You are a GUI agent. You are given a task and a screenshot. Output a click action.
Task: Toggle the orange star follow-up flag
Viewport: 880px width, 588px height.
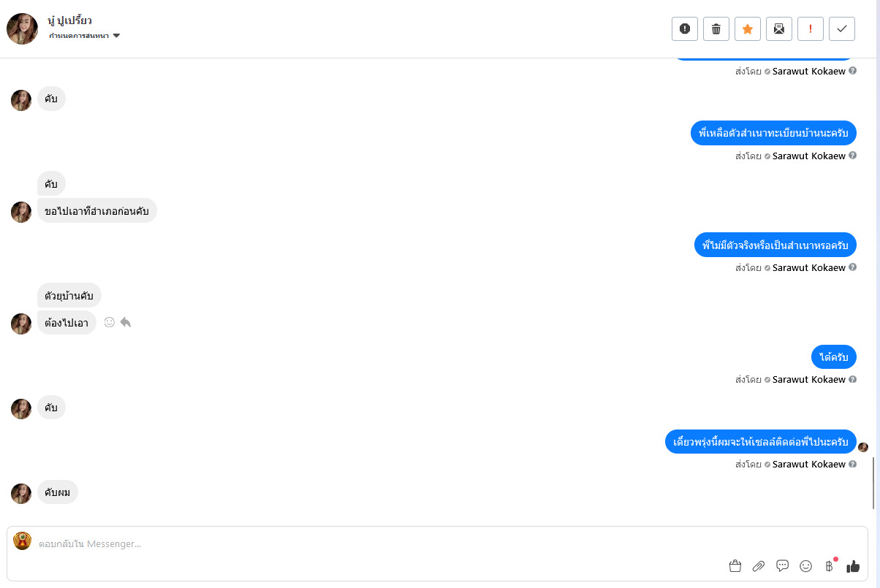click(748, 28)
